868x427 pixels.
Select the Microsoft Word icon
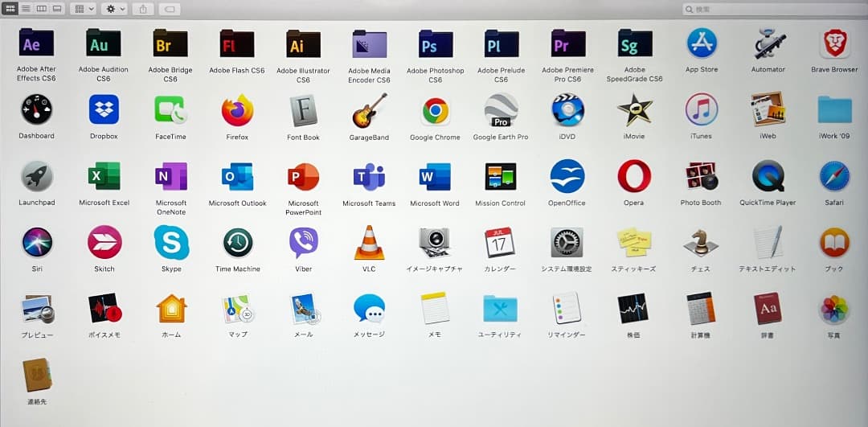pyautogui.click(x=435, y=177)
